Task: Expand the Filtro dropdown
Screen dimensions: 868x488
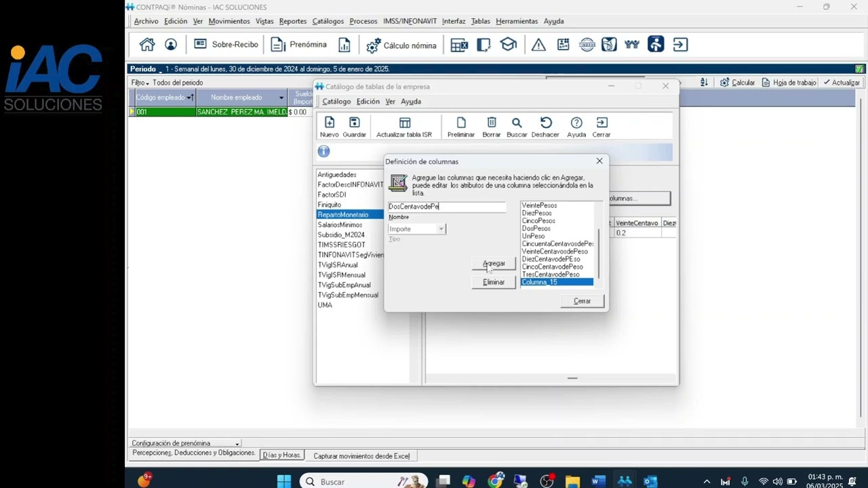Action: click(140, 83)
